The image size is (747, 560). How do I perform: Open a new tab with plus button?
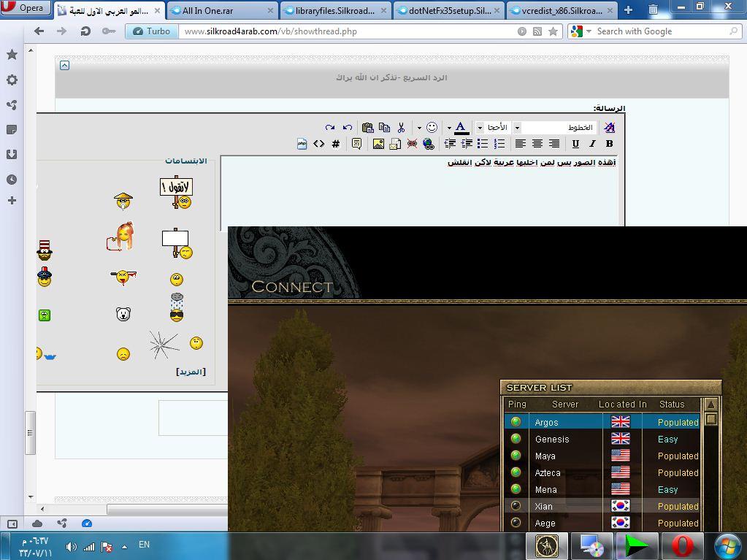[x=629, y=9]
